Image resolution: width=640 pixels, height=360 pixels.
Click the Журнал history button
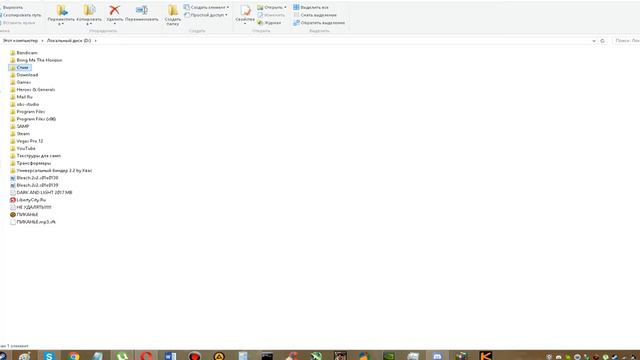pos(269,23)
